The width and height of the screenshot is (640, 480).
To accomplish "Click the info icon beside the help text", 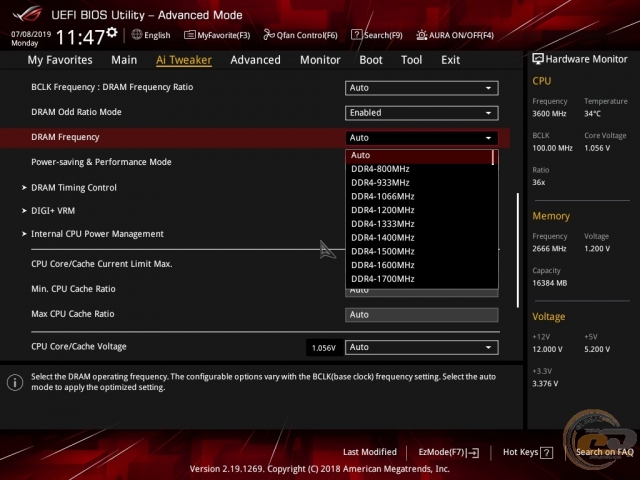I will pos(15,382).
